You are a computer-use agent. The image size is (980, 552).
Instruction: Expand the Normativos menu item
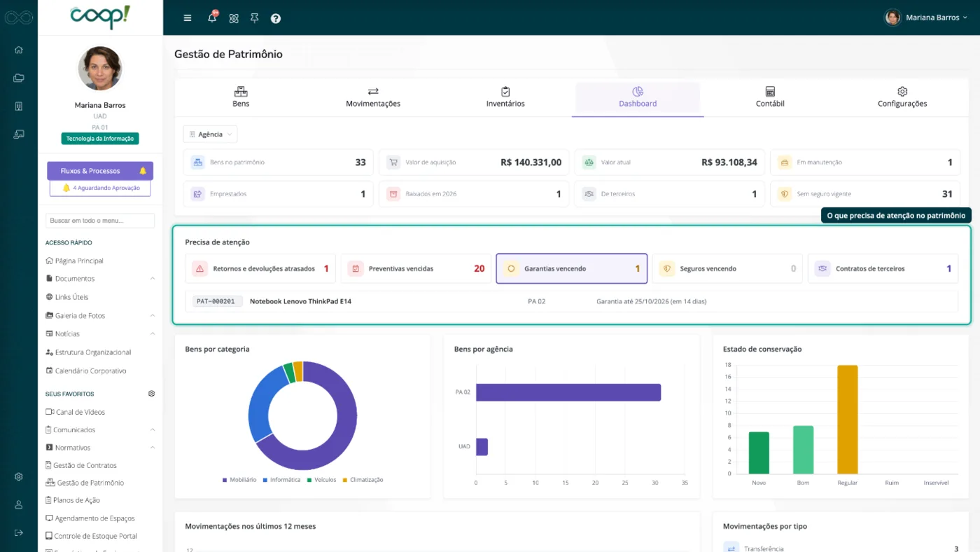[x=100, y=448]
